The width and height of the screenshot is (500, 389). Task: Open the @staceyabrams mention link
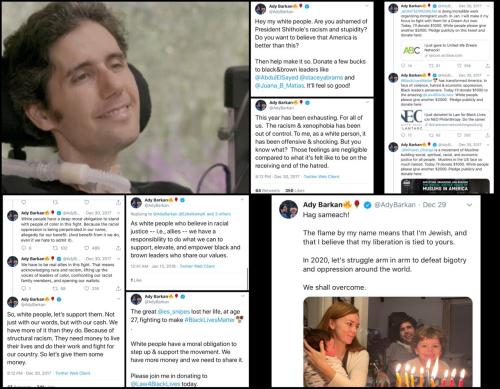tap(321, 78)
